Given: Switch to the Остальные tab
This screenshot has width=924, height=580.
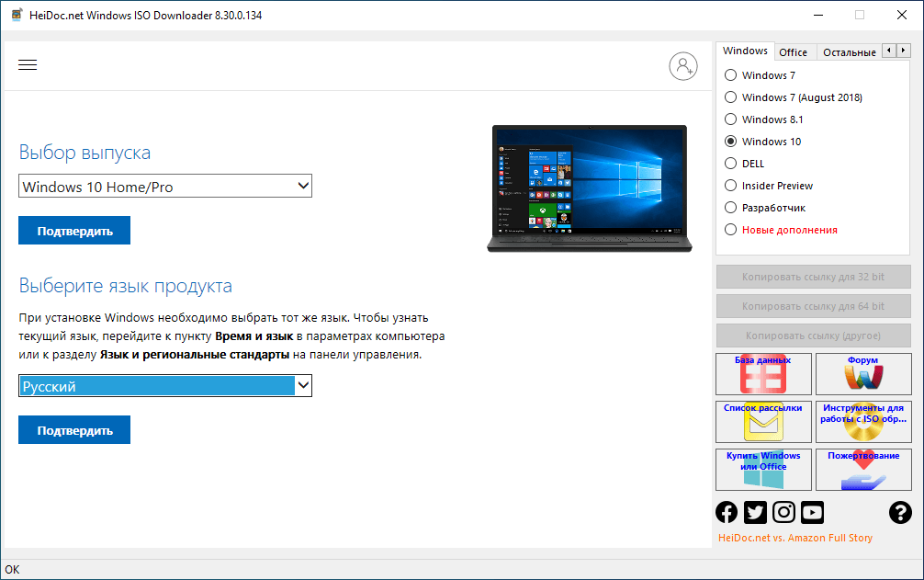Looking at the screenshot, I should 850,52.
